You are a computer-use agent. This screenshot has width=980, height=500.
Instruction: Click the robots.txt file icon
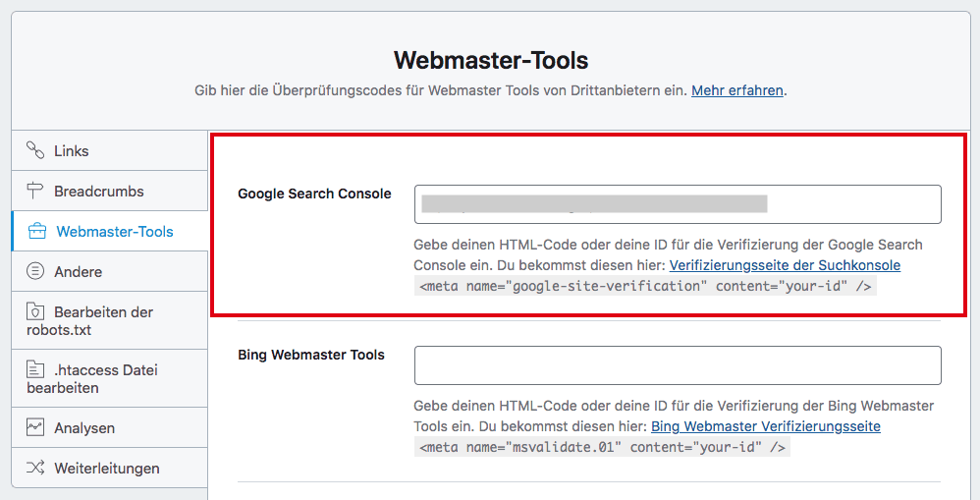[x=35, y=311]
